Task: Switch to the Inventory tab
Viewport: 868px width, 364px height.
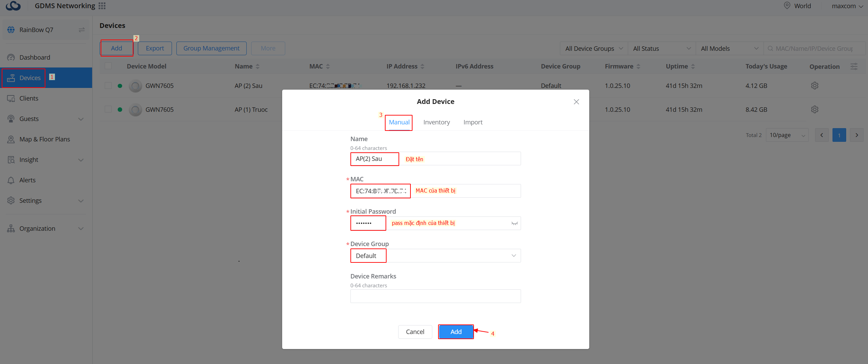Action: tap(436, 122)
